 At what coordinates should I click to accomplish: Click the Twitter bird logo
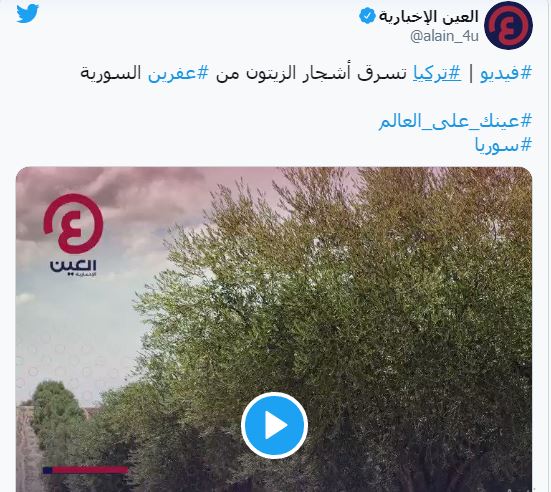27,13
